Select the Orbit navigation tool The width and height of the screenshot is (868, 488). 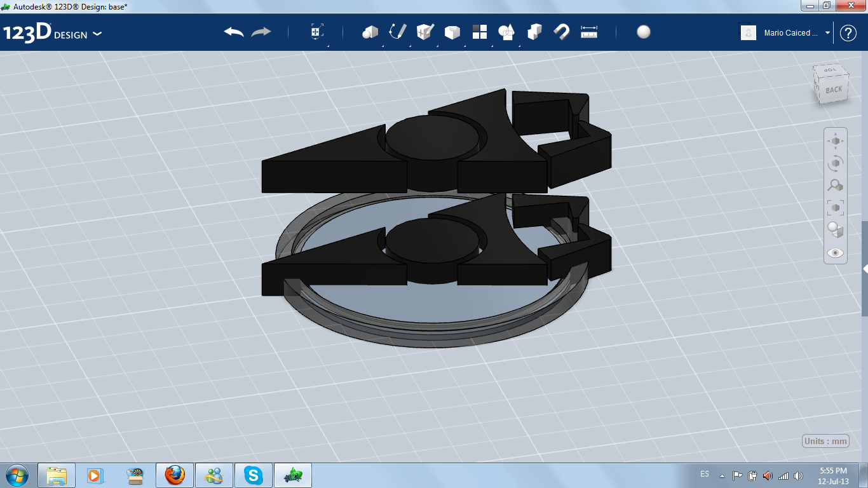836,163
